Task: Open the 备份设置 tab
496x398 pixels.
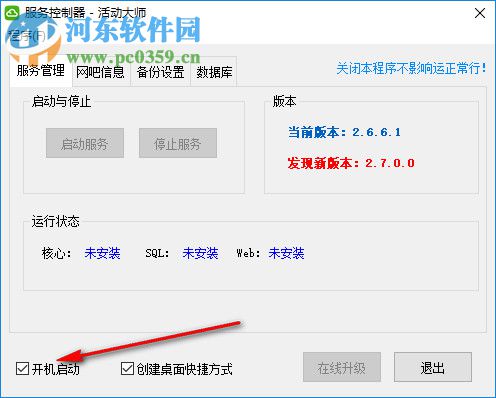Action: pyautogui.click(x=160, y=72)
